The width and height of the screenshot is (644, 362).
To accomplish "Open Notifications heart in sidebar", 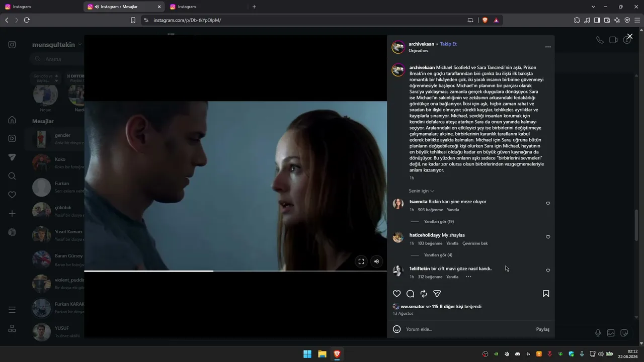I will (x=12, y=195).
